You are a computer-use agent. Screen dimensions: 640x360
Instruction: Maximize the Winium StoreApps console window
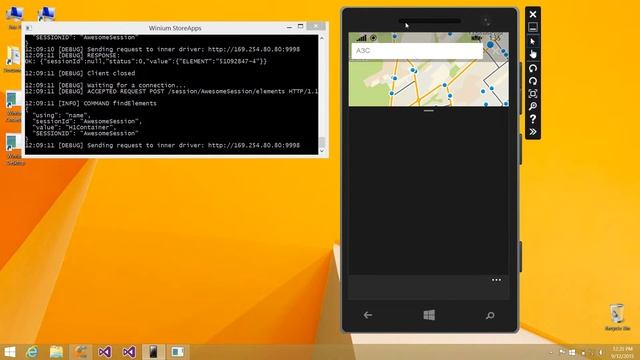(300, 27)
